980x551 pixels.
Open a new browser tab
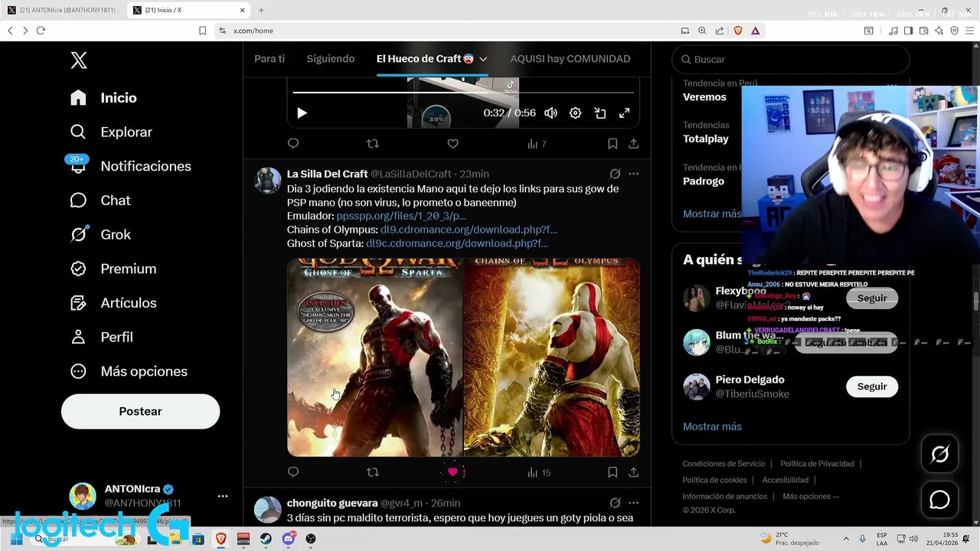click(x=261, y=10)
